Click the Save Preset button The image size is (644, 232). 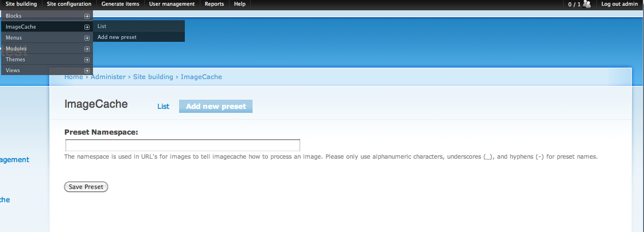point(86,187)
